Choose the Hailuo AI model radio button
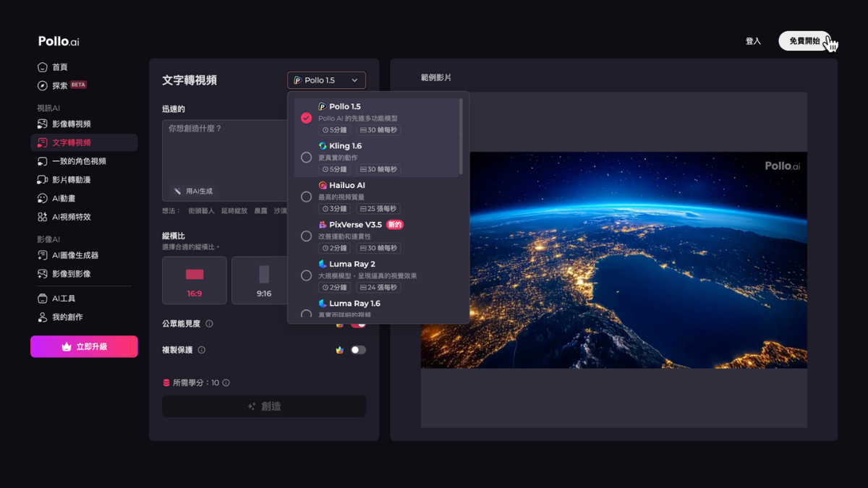The height and width of the screenshot is (488, 868). (x=306, y=197)
